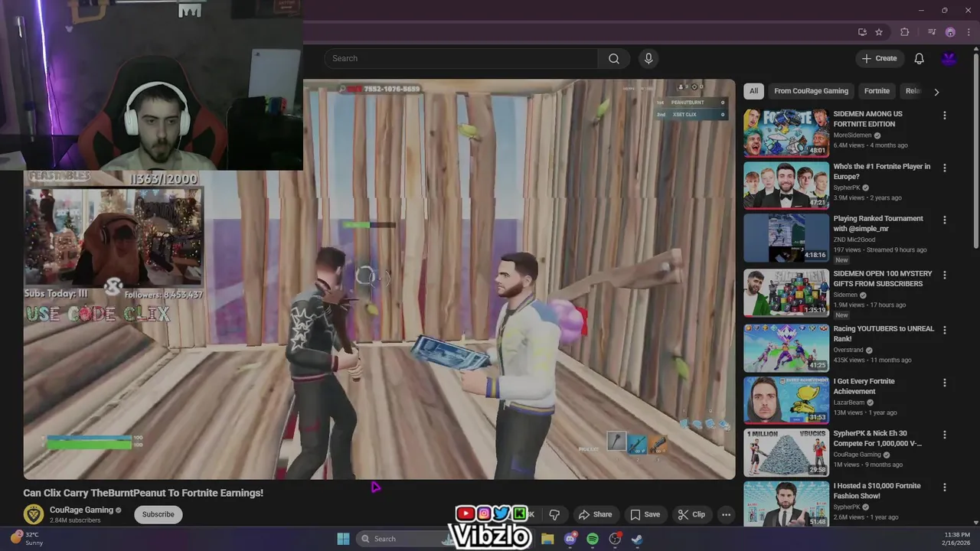Viewport: 980px width, 551px height.
Task: Open the YouTube account avatar menu
Action: click(x=949, y=58)
